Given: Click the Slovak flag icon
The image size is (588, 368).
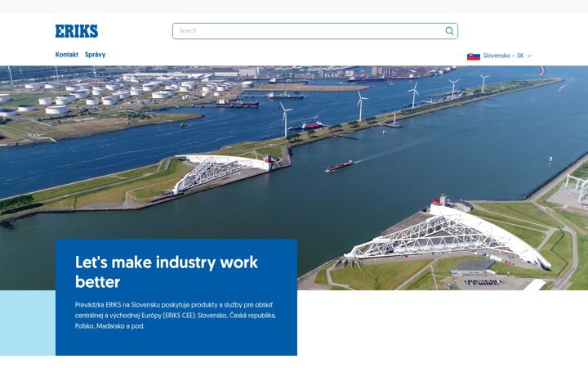Looking at the screenshot, I should 473,56.
